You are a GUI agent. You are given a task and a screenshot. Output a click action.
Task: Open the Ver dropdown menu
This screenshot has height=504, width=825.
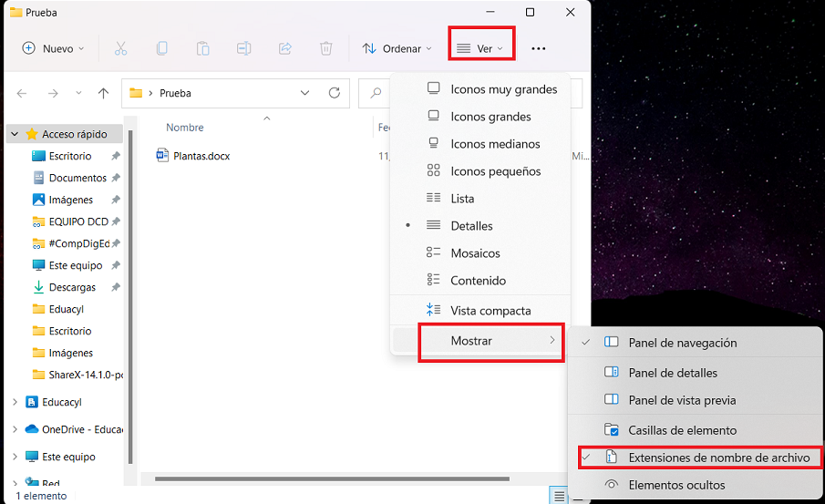tap(481, 48)
